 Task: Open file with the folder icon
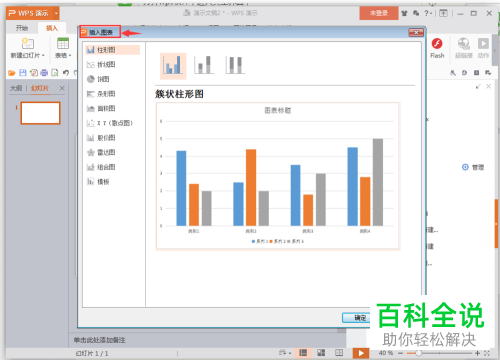point(12,73)
